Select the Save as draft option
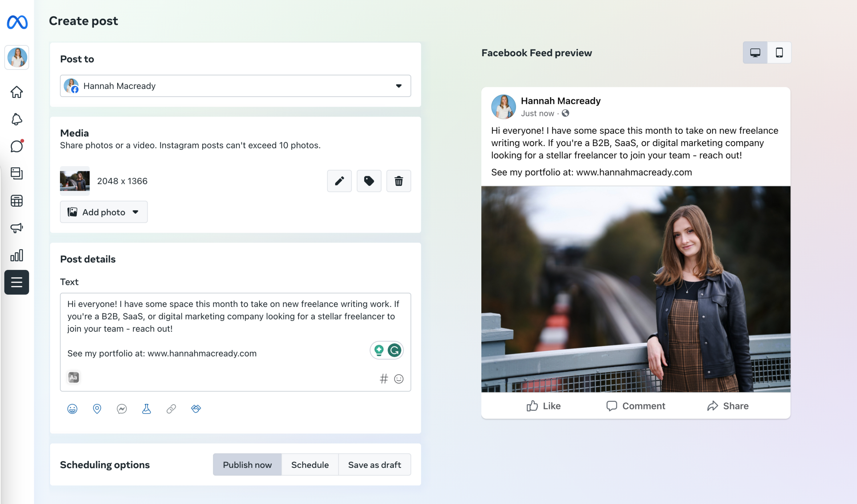 pyautogui.click(x=374, y=464)
